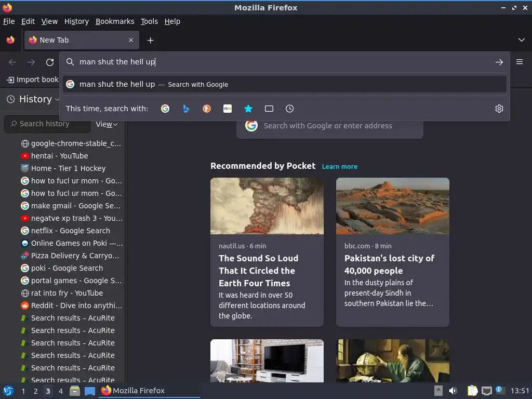Go back one page

12,62
